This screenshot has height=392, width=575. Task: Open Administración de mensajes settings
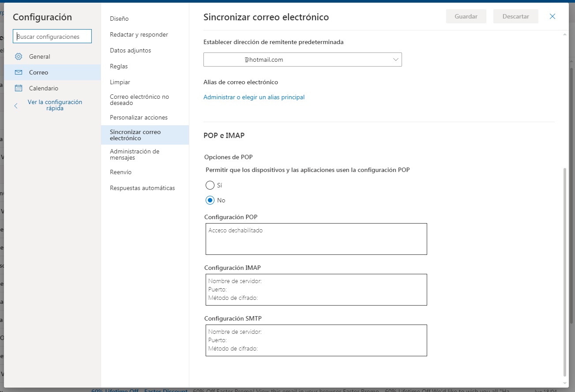click(135, 154)
